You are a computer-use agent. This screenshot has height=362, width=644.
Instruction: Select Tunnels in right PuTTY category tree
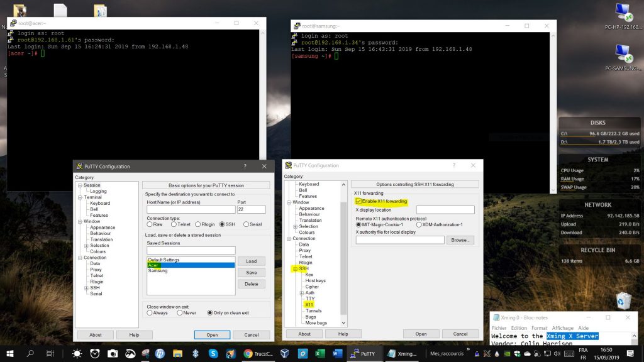pos(313,310)
